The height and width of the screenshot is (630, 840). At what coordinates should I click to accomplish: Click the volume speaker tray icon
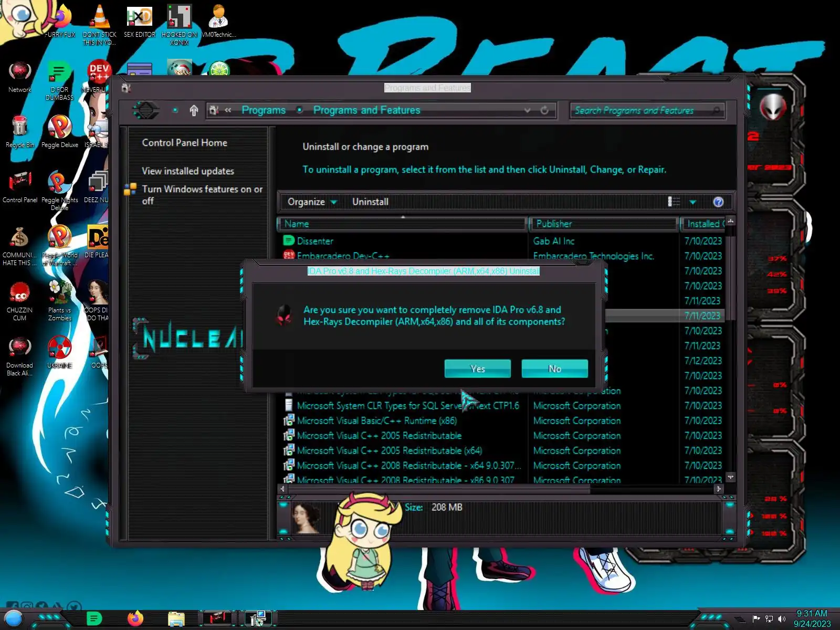(x=782, y=618)
